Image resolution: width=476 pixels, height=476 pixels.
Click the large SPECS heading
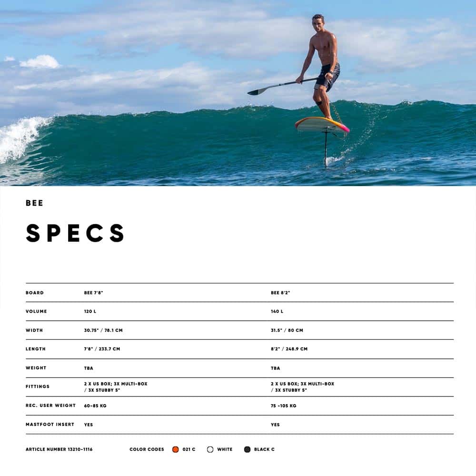coord(75,233)
